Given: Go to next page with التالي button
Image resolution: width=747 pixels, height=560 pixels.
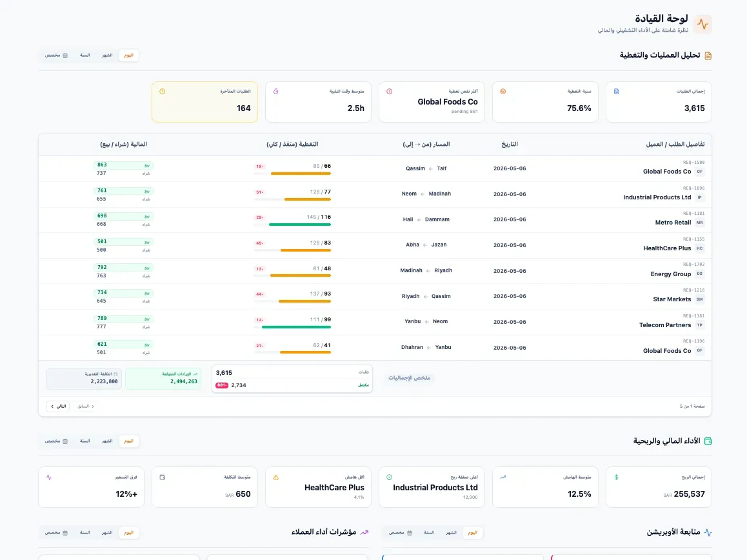Looking at the screenshot, I should 58,406.
